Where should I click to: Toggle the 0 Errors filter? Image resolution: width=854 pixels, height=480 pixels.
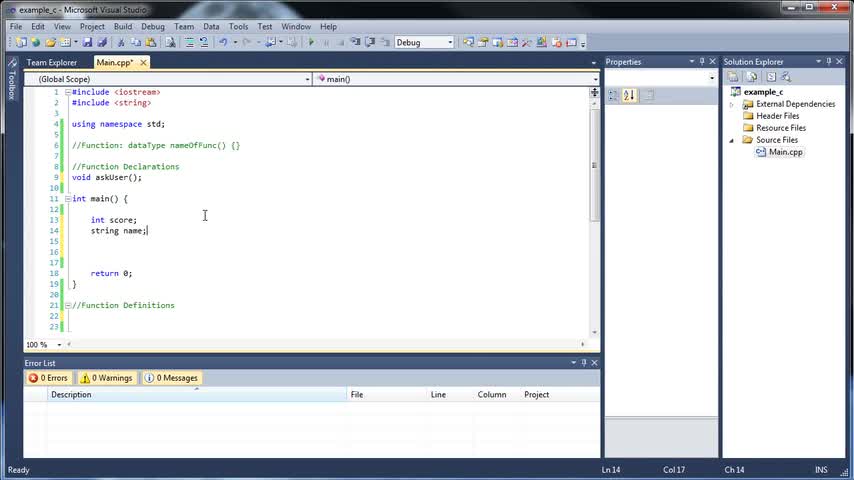(48, 378)
